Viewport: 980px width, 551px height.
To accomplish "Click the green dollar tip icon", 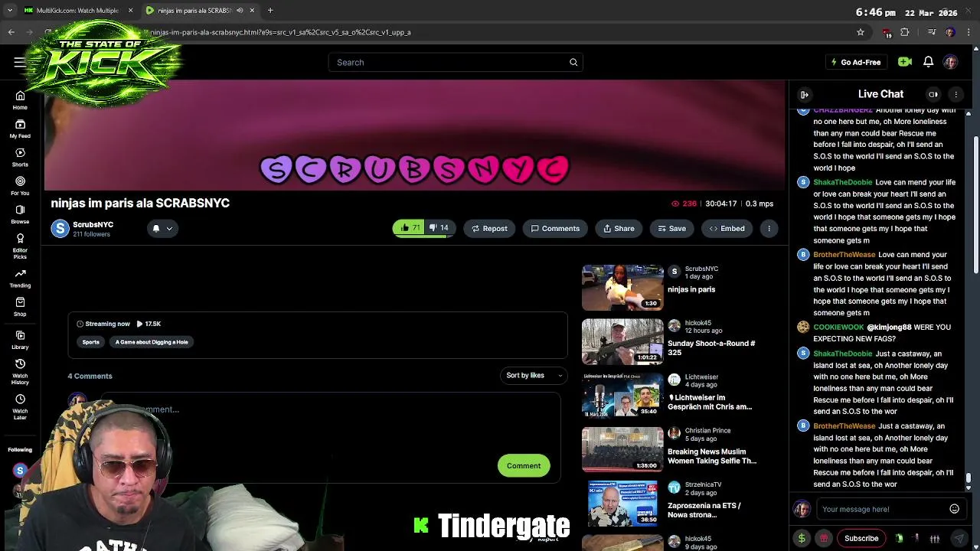I will pos(802,538).
